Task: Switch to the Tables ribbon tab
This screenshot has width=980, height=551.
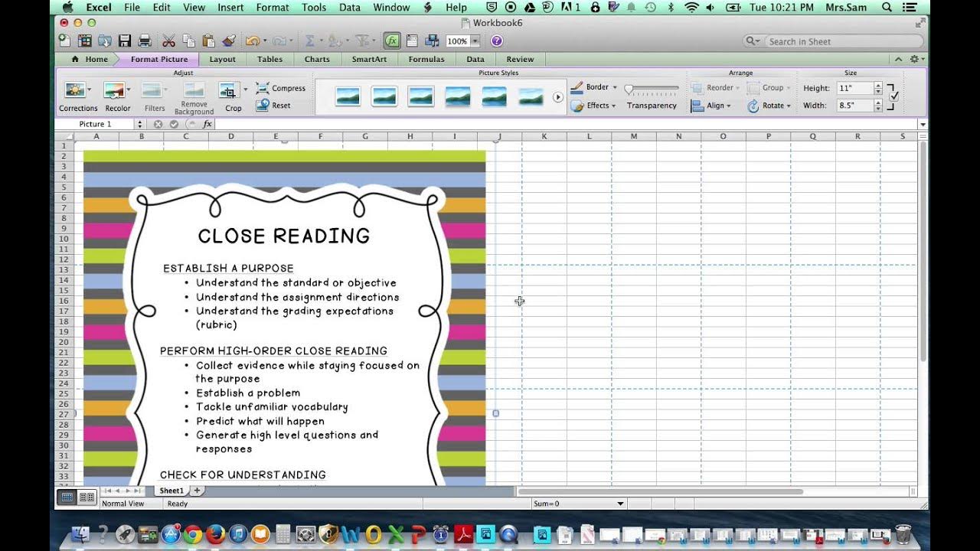Action: [x=269, y=59]
